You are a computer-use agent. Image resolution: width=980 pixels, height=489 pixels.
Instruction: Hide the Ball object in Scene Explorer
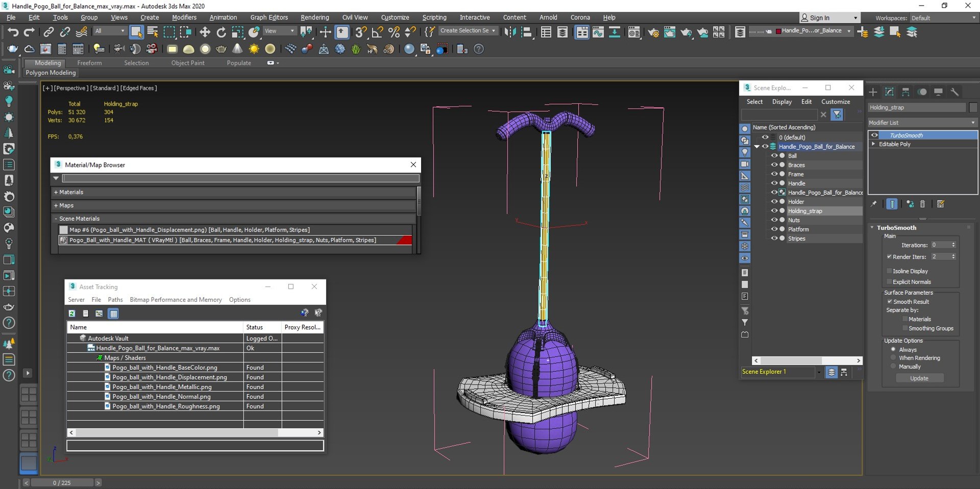pos(774,156)
